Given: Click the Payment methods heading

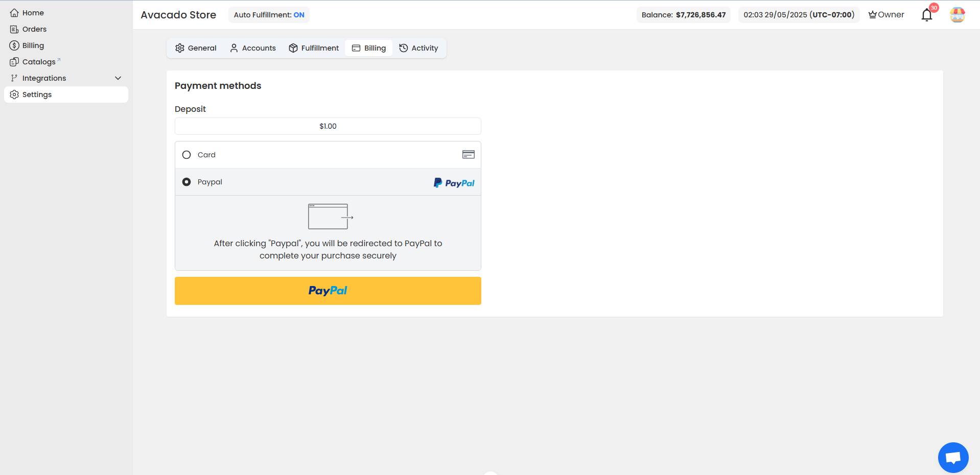Looking at the screenshot, I should (x=218, y=86).
